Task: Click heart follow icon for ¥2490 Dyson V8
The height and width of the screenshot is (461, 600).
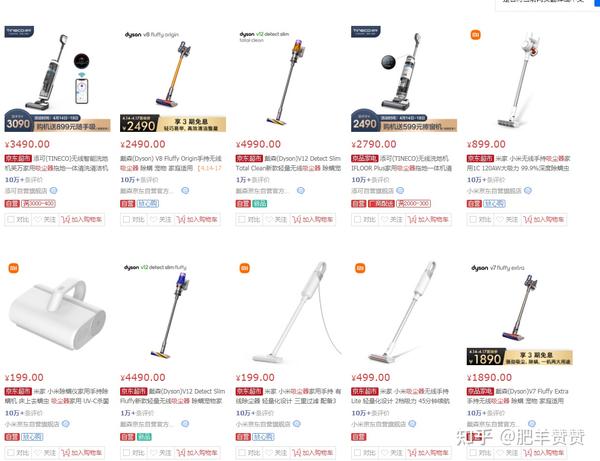Action: (x=153, y=220)
